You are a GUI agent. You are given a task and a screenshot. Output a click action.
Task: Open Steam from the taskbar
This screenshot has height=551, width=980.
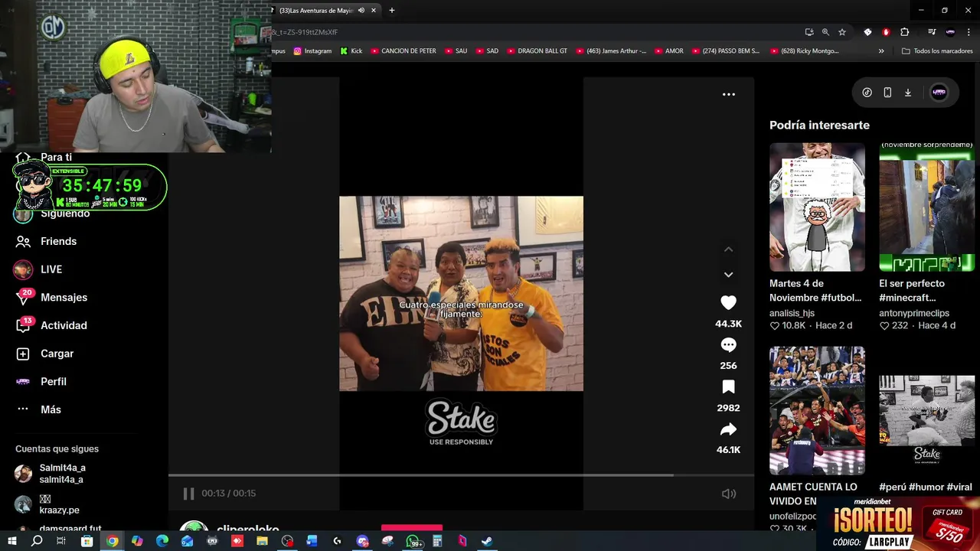(487, 541)
